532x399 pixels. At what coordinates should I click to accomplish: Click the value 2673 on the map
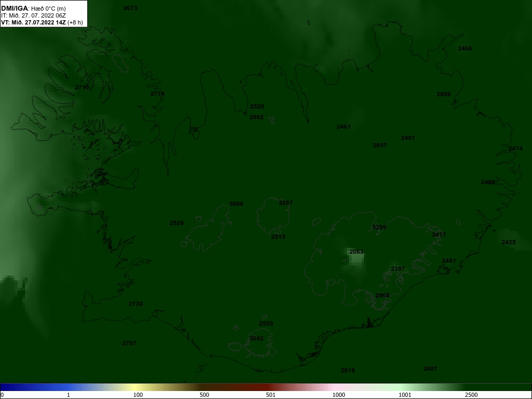tap(130, 8)
